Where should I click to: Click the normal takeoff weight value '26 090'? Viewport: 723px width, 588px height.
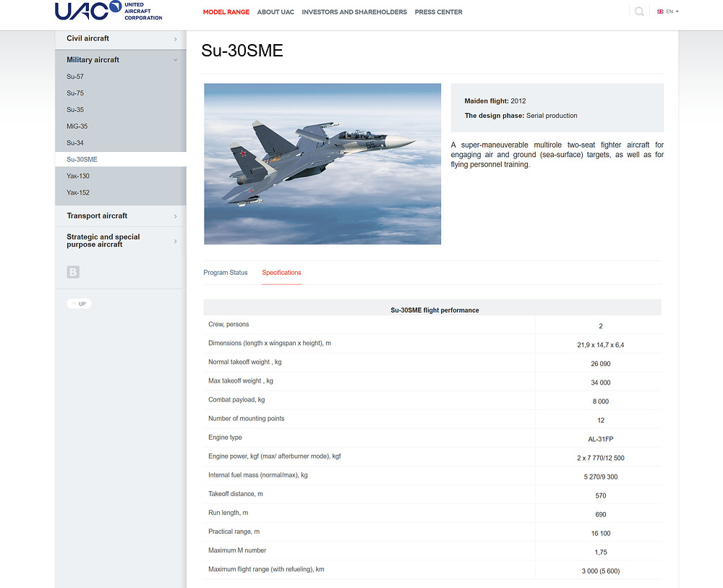[x=600, y=364]
